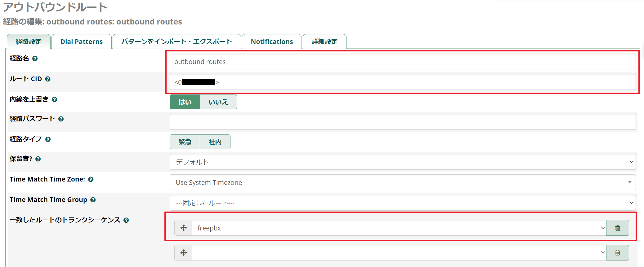Delete the freepbx trunk with trash icon
644x267 pixels.
617,228
